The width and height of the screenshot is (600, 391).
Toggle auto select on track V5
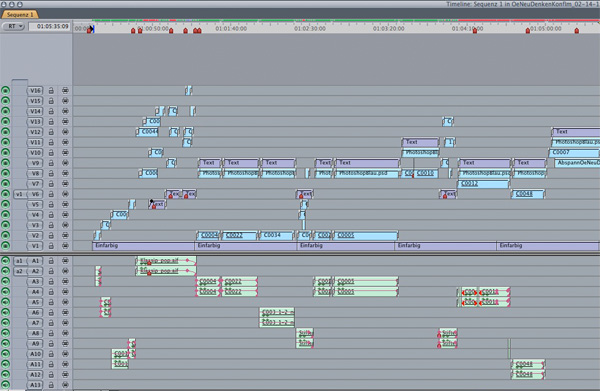65,204
